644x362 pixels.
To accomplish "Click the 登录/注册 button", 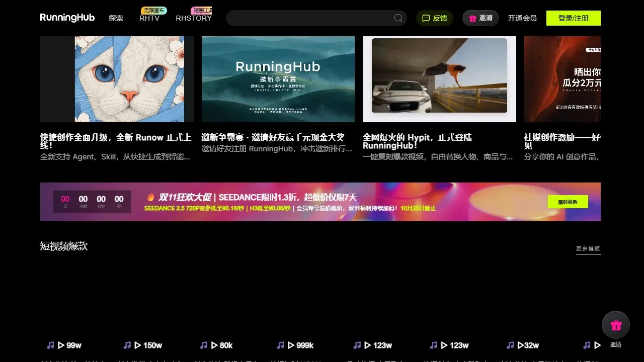I will tap(574, 18).
